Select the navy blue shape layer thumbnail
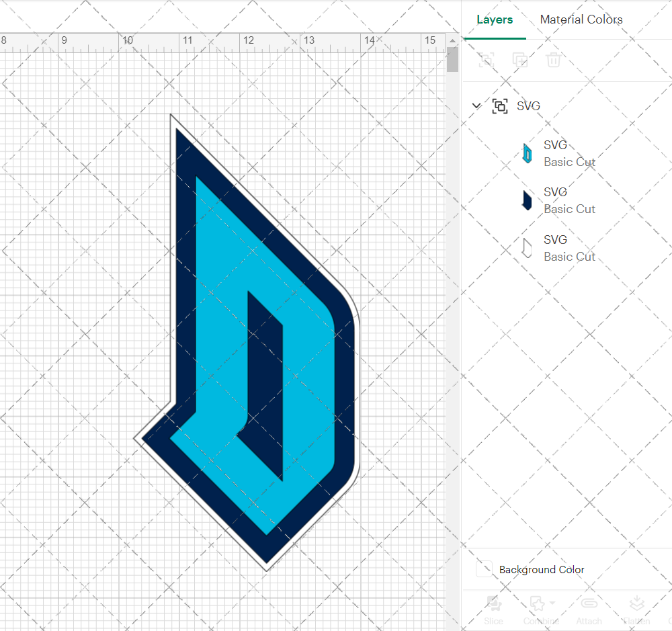The width and height of the screenshot is (672, 631). [527, 201]
